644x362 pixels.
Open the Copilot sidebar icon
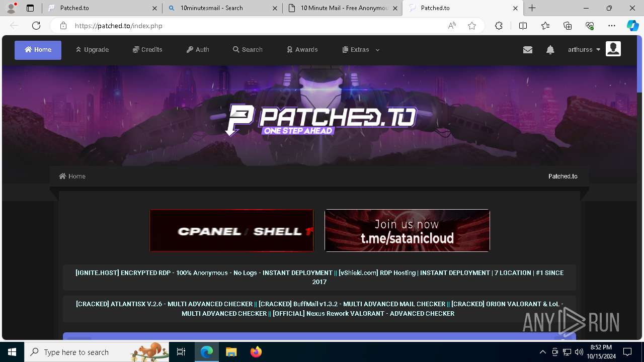tap(633, 26)
